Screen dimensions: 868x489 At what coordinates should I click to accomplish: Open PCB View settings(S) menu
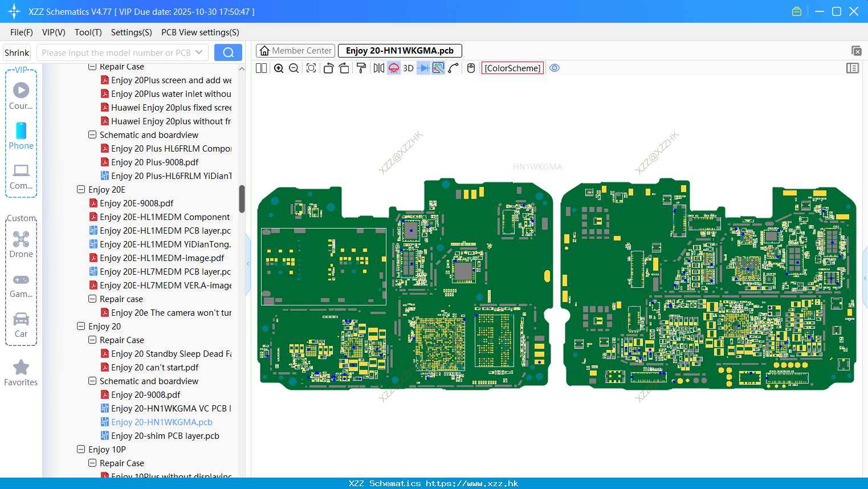pos(200,32)
